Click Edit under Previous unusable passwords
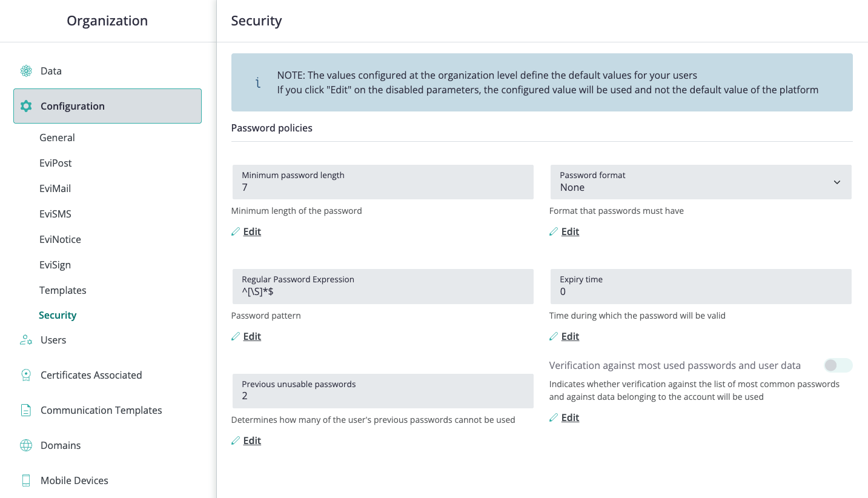 (252, 440)
